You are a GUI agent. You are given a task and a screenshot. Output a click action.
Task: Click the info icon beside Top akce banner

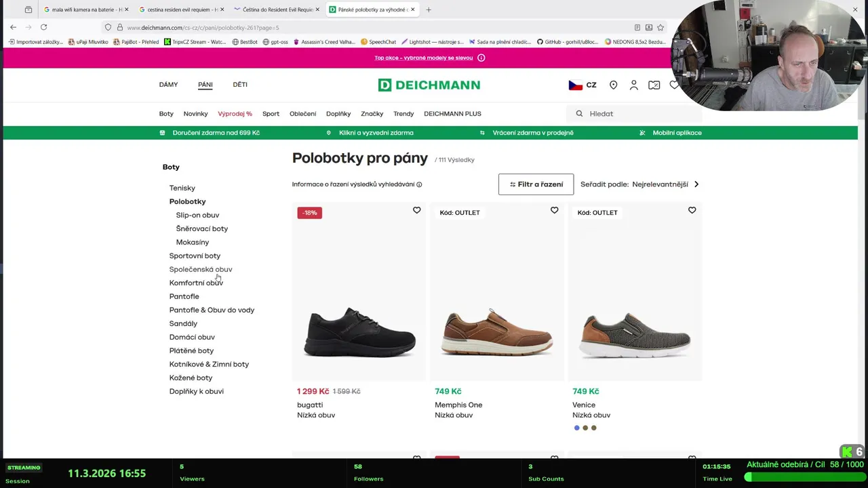click(481, 58)
